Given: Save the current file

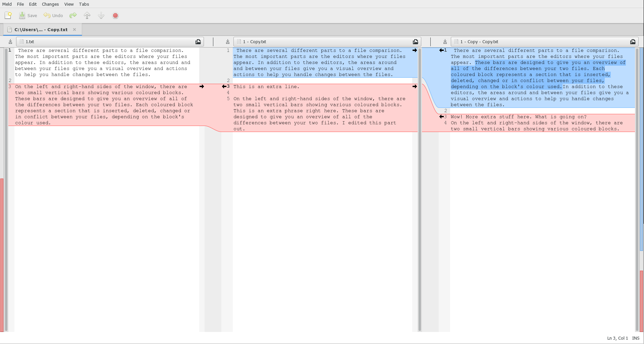Looking at the screenshot, I should (x=28, y=15).
